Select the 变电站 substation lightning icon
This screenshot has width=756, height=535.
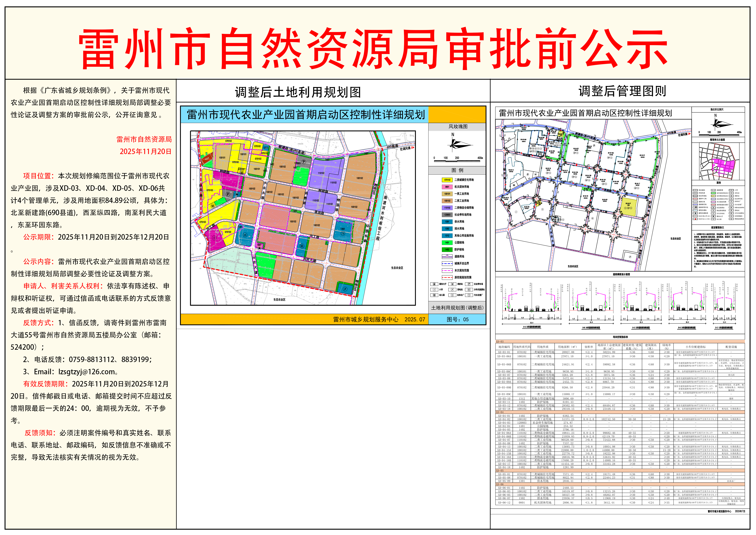pos(453,290)
